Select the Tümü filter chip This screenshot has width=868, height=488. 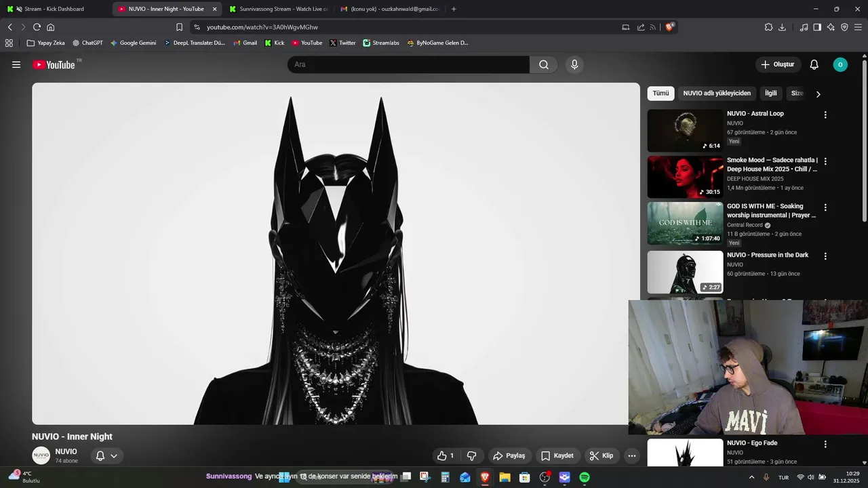point(660,94)
